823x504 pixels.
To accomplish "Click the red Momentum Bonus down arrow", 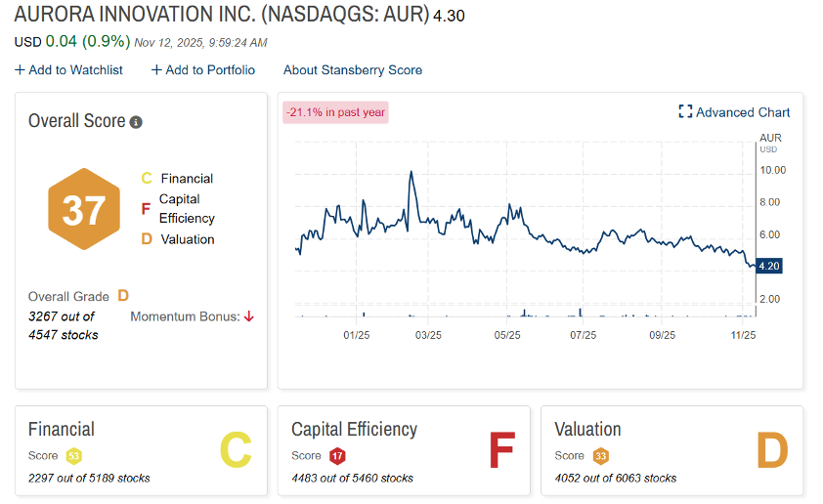I will [249, 316].
